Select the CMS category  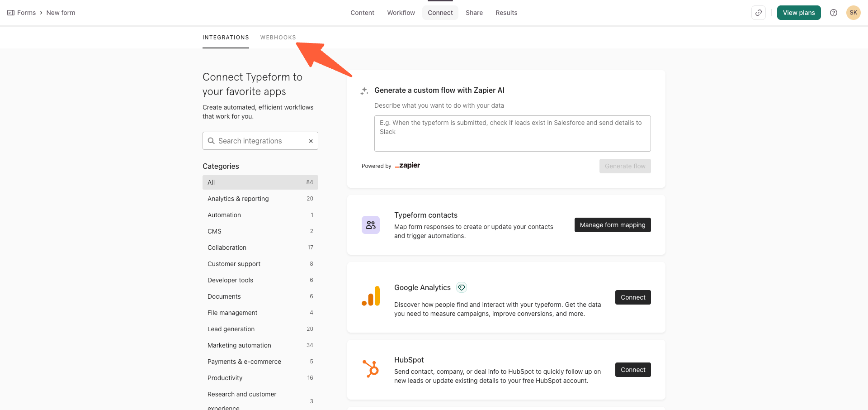[x=260, y=231]
